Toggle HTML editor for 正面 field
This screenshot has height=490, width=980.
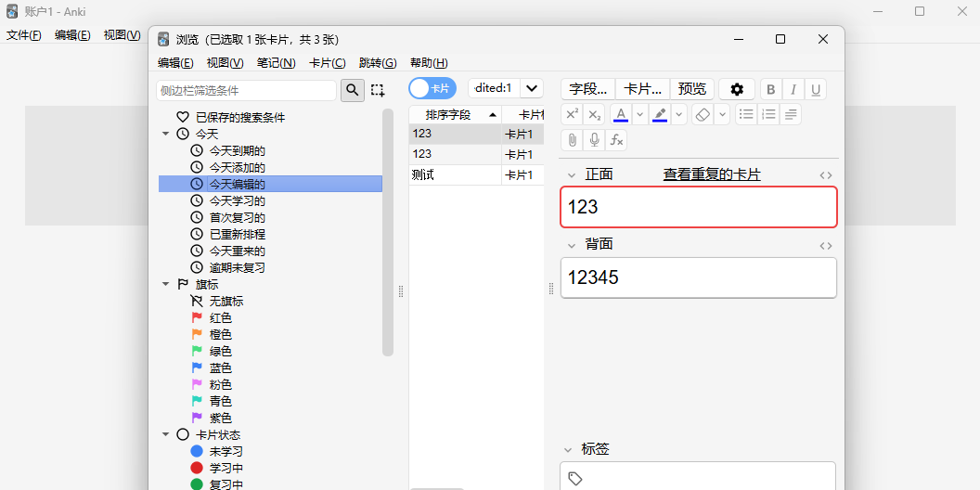point(826,175)
